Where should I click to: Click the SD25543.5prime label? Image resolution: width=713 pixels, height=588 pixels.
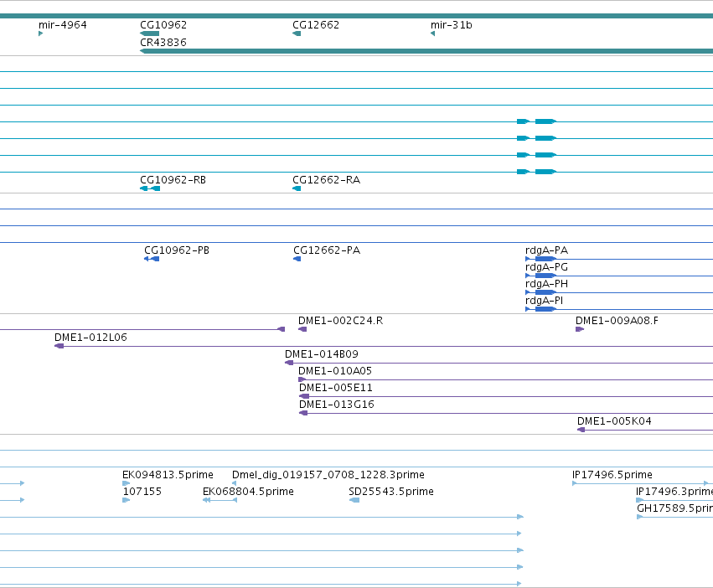click(x=391, y=492)
